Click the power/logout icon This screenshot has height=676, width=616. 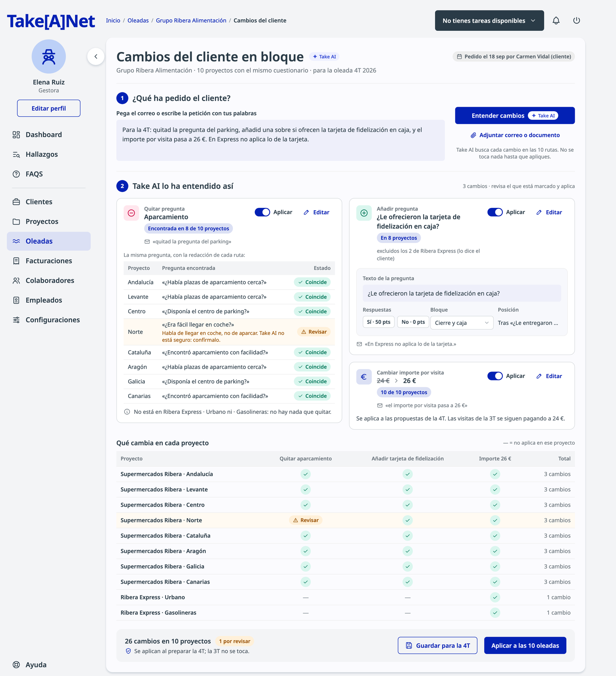576,21
